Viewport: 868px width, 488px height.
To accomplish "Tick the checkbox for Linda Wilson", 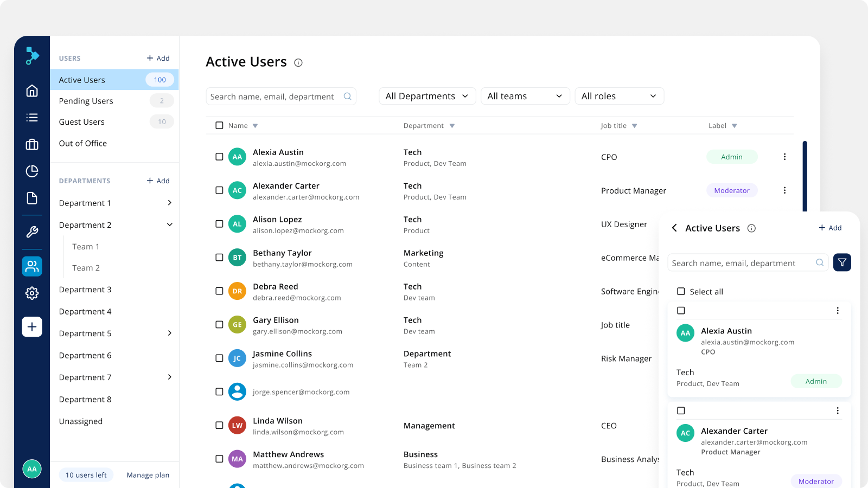I will point(219,426).
